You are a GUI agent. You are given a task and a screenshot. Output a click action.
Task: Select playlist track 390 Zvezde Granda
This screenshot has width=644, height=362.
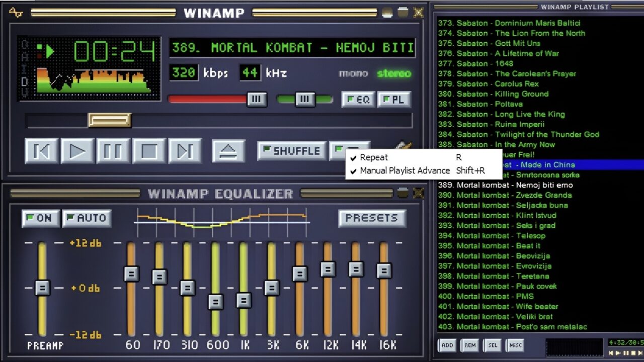[505, 195]
